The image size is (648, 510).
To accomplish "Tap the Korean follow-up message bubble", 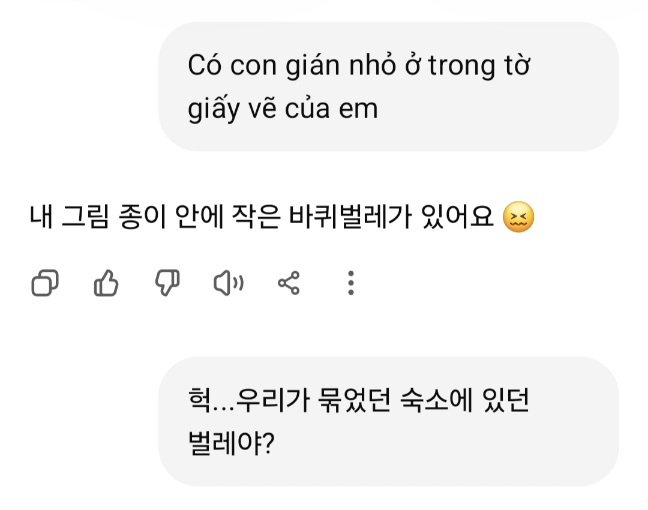I will [x=388, y=421].
